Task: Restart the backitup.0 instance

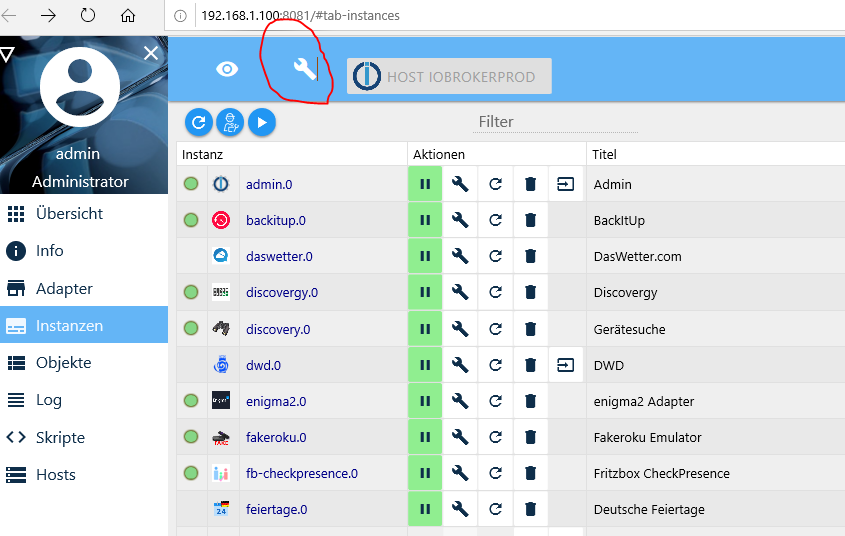Action: click(x=495, y=220)
